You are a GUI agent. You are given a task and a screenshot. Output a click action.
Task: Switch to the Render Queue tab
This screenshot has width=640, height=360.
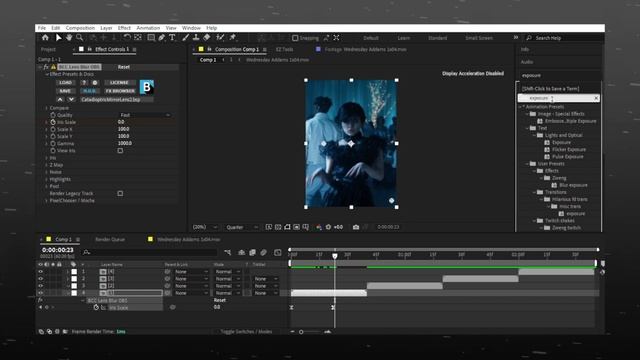[110, 239]
